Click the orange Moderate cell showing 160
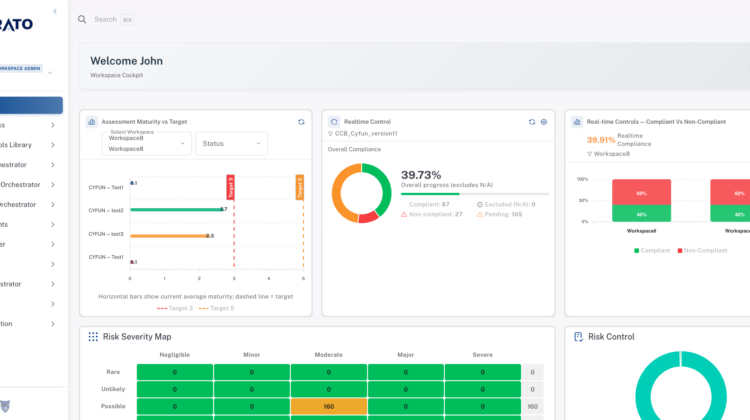This screenshot has width=750, height=420. pyautogui.click(x=329, y=407)
